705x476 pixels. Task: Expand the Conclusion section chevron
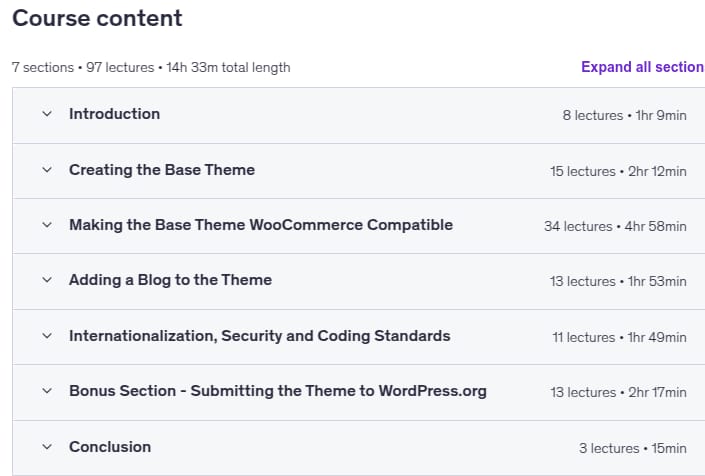(47, 447)
